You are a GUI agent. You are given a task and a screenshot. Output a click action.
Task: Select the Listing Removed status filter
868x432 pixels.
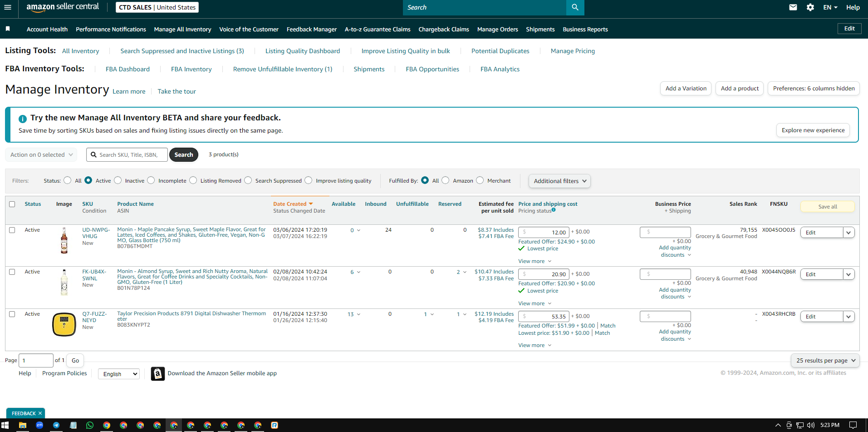pyautogui.click(x=193, y=180)
